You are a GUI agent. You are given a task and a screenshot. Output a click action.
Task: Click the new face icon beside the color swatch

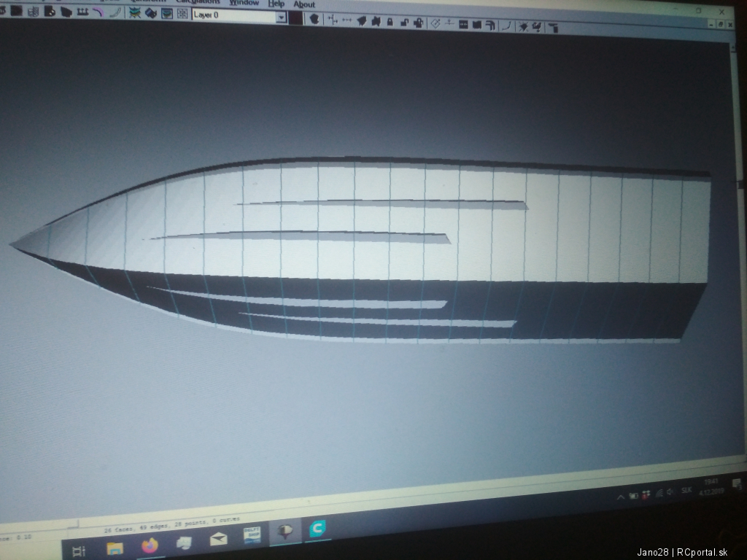pos(314,19)
